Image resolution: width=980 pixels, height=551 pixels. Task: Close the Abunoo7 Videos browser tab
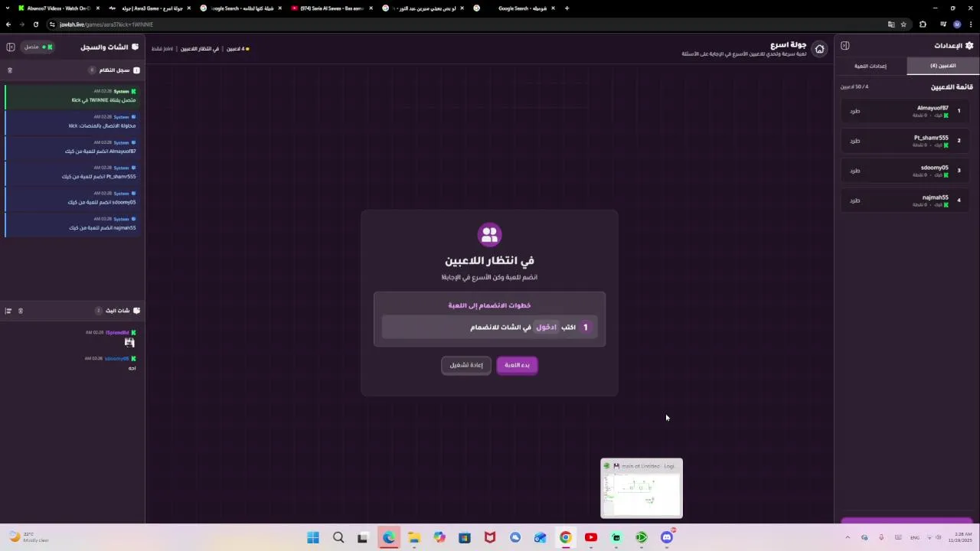pyautogui.click(x=97, y=8)
